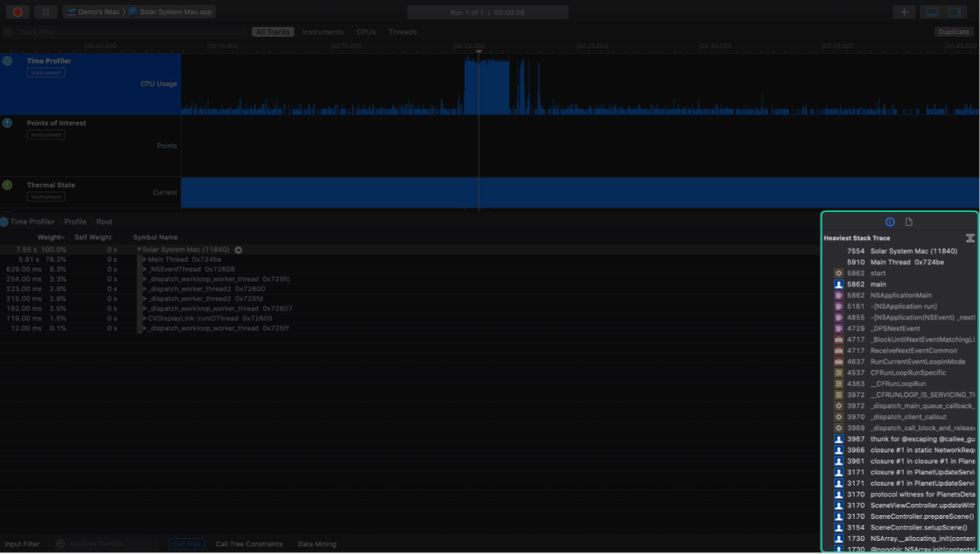This screenshot has width=980, height=554.
Task: Click the focus arrow beside Solar System Mac (11840)
Action: pyautogui.click(x=238, y=250)
